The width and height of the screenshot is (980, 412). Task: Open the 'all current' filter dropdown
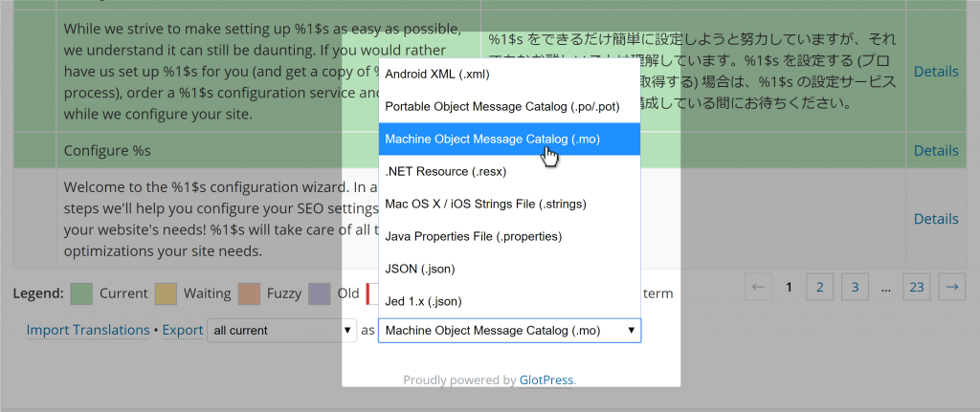pos(281,331)
